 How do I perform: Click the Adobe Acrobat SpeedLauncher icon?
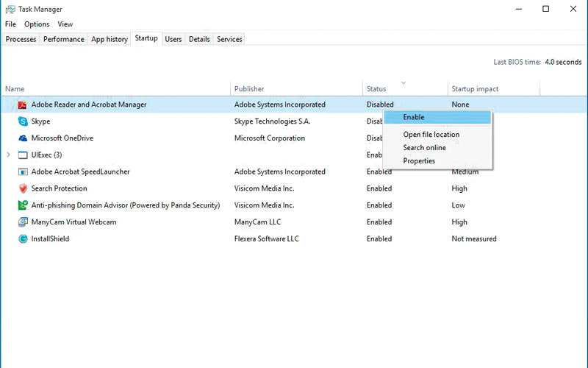click(23, 172)
